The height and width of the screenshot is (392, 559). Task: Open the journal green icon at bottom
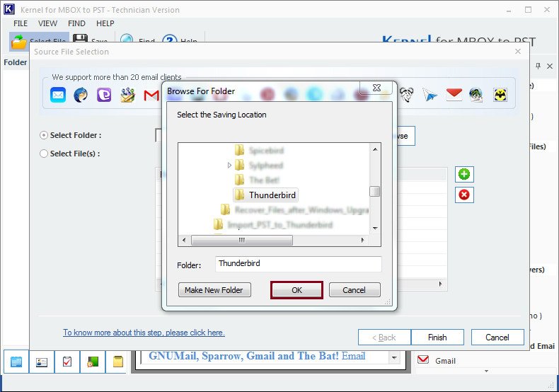93,362
